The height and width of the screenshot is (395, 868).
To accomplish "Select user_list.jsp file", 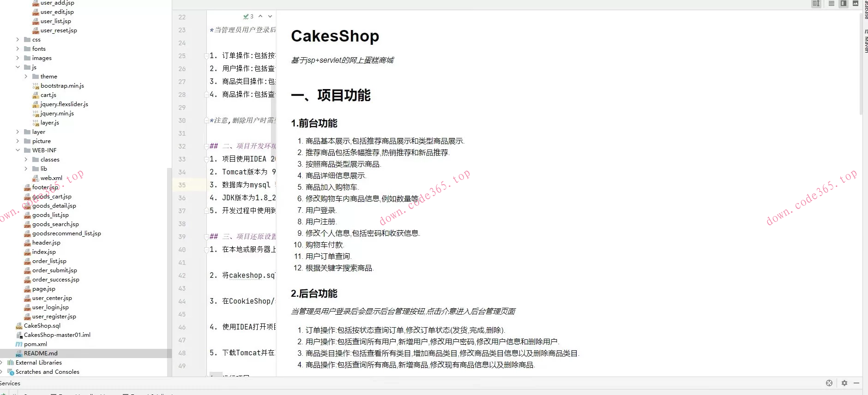I will coord(55,21).
